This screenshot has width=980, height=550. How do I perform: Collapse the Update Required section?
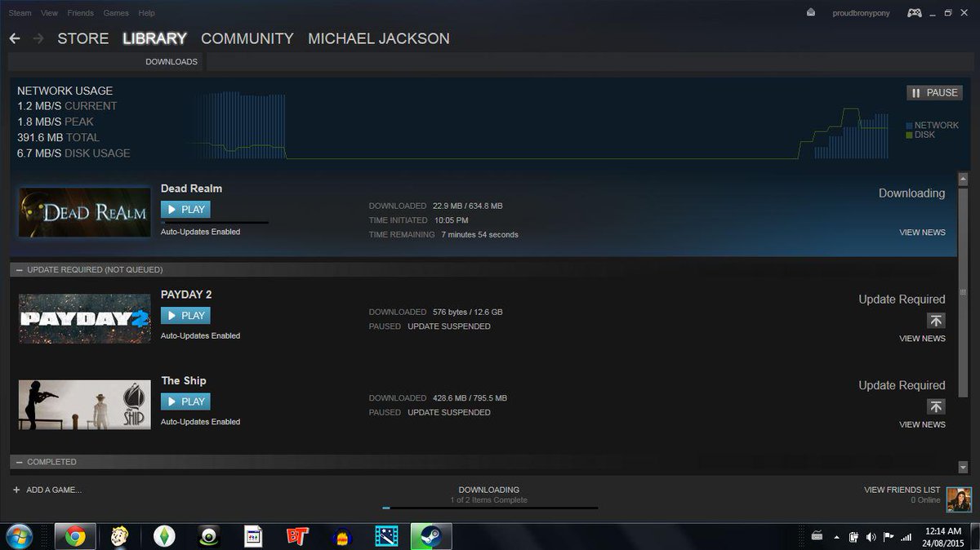point(18,269)
